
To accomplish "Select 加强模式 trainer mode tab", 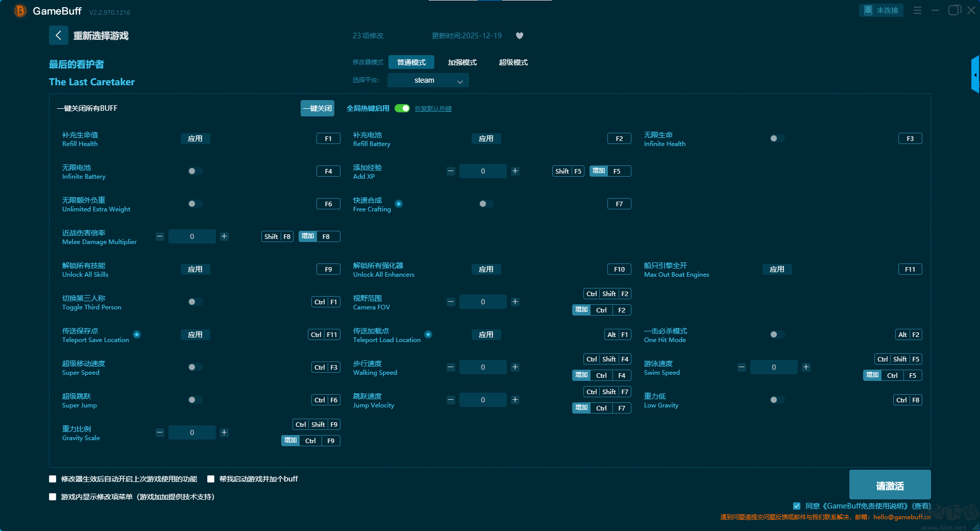I will pyautogui.click(x=462, y=62).
